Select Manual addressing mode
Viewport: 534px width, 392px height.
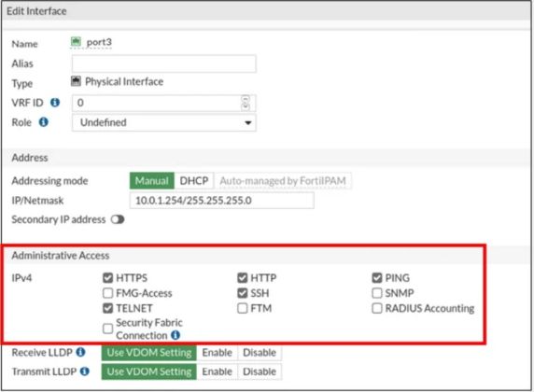click(152, 181)
